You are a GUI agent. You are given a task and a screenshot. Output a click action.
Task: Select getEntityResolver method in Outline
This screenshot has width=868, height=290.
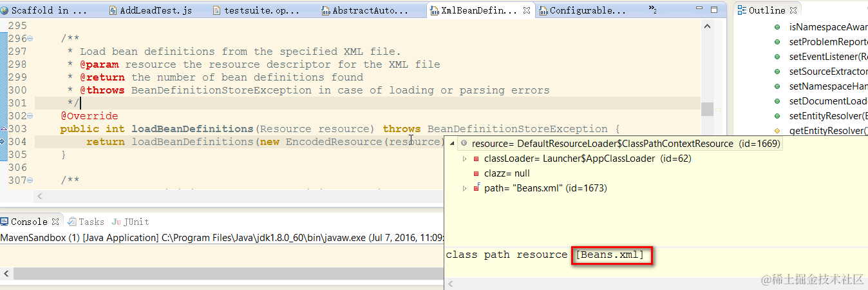(x=828, y=131)
